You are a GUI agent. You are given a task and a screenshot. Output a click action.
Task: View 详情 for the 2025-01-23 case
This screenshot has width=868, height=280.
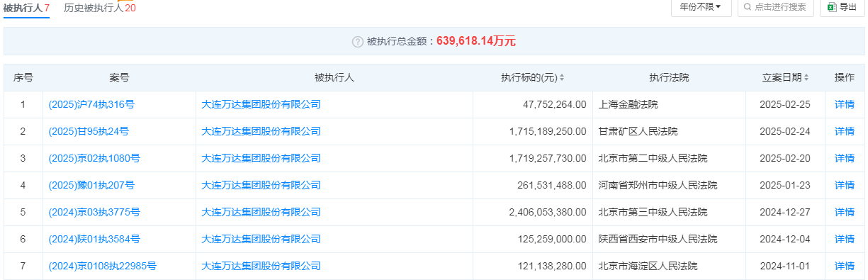point(845,185)
